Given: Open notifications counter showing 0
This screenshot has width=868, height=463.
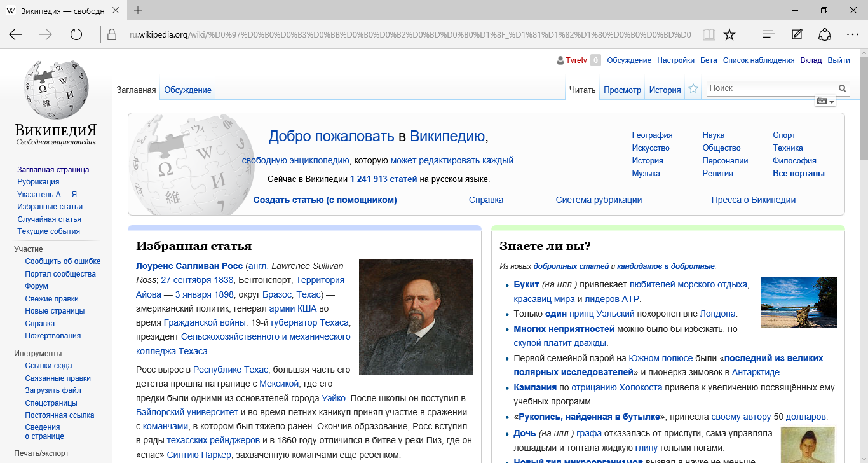Looking at the screenshot, I should (x=595, y=60).
